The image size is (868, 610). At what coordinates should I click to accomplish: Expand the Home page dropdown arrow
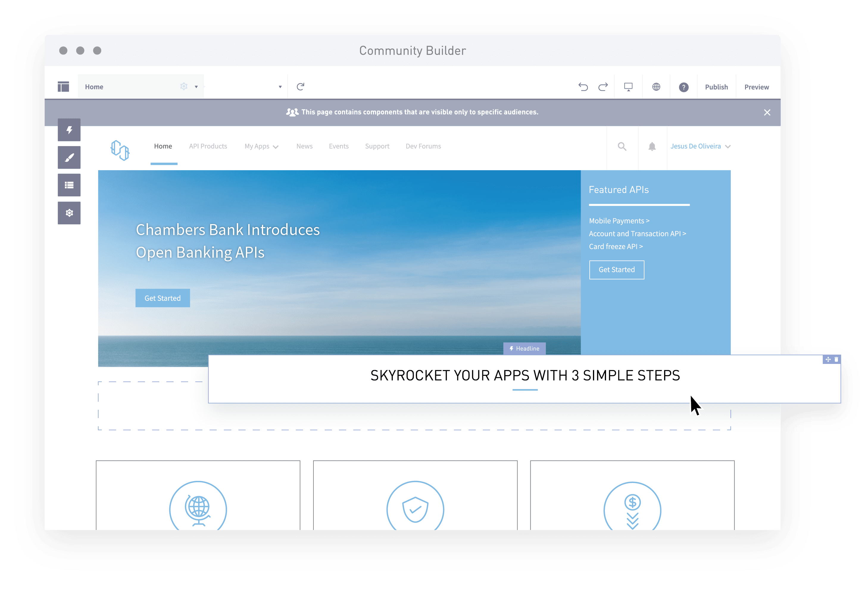(x=196, y=87)
